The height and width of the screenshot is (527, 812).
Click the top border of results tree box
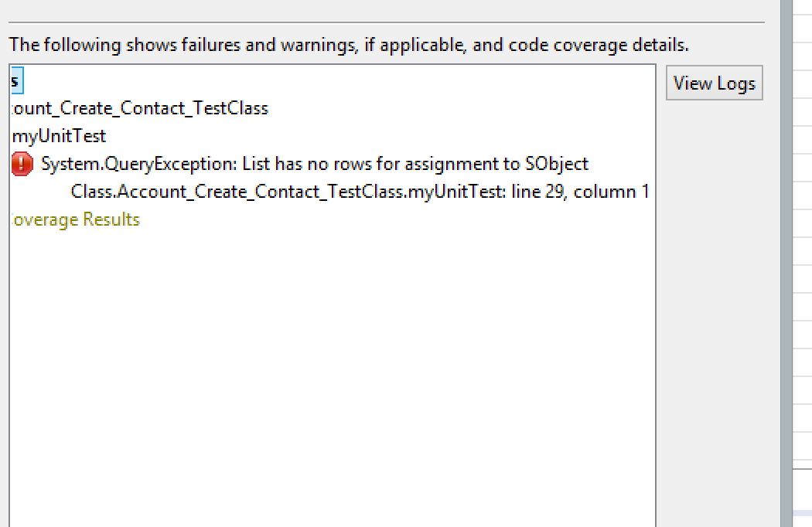pyautogui.click(x=333, y=65)
